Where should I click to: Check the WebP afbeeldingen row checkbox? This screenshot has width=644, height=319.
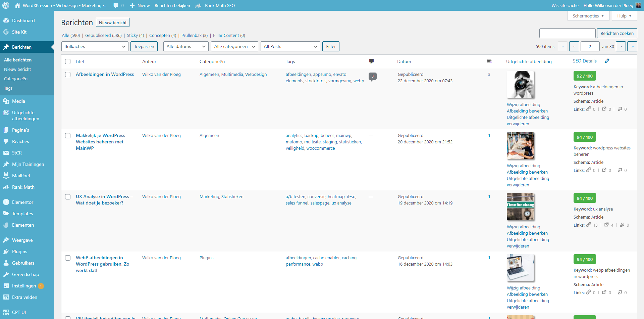(68, 258)
